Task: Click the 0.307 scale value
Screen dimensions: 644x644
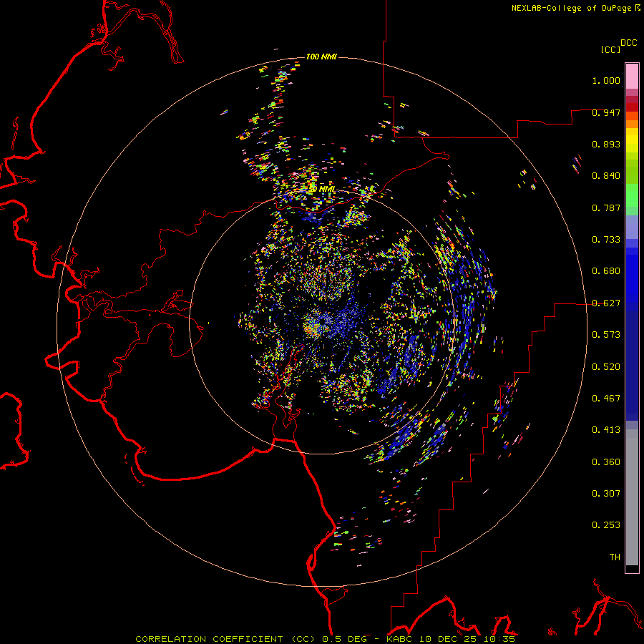Action: (x=606, y=494)
